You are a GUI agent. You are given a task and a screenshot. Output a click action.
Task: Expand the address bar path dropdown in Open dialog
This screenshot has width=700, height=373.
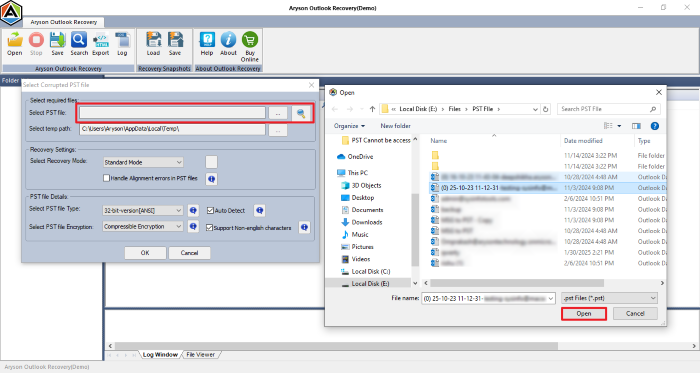[x=535, y=109]
